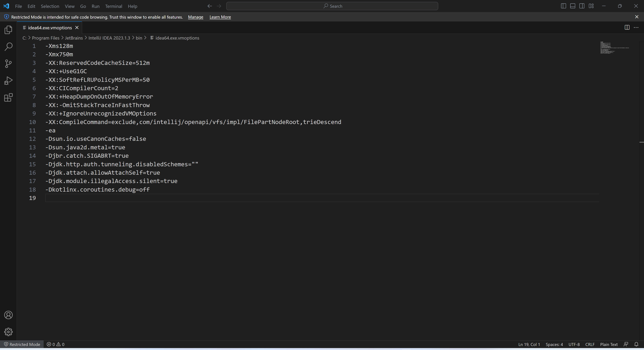The width and height of the screenshot is (644, 350).
Task: Expand the C: breadcrumb segment
Action: 24,38
